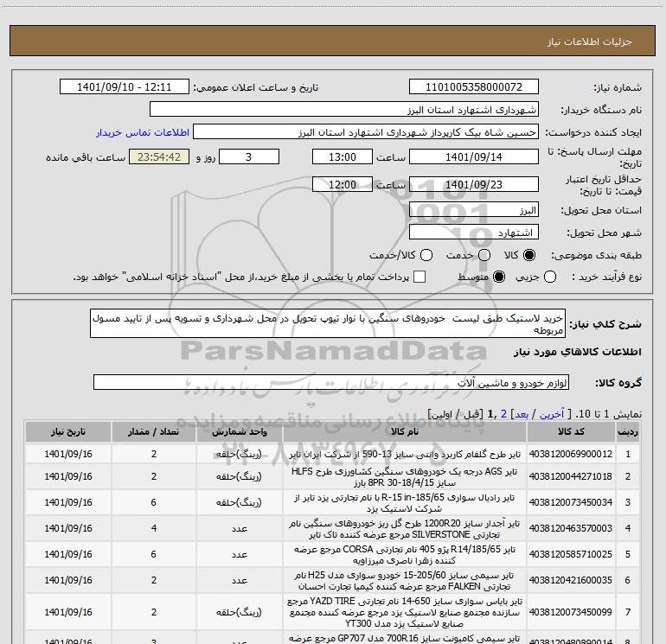This screenshot has width=666, height=644.
Task: Click the price validity date 1401/09/23
Action: click(x=474, y=184)
